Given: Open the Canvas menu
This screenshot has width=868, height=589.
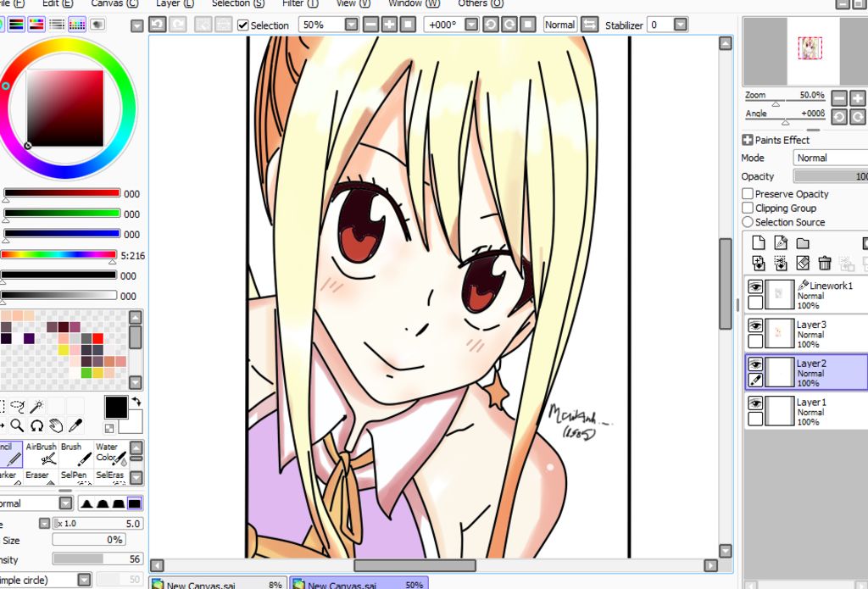Looking at the screenshot, I should 114,3.
